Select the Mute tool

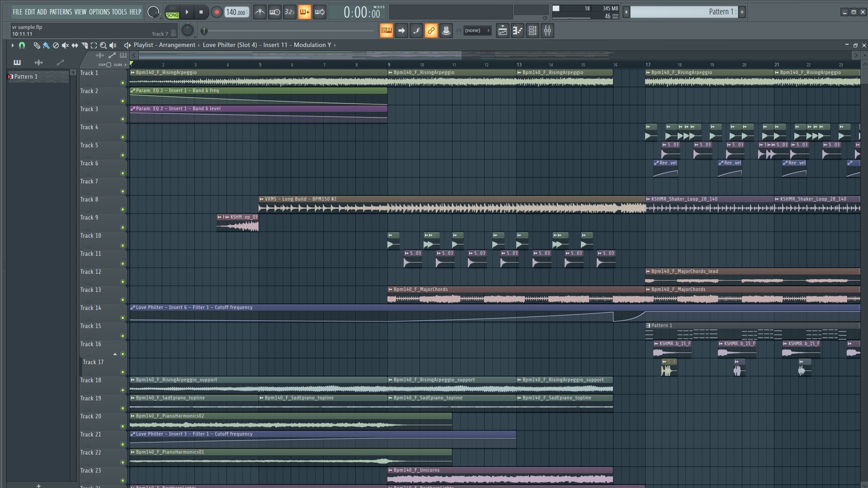[x=65, y=45]
